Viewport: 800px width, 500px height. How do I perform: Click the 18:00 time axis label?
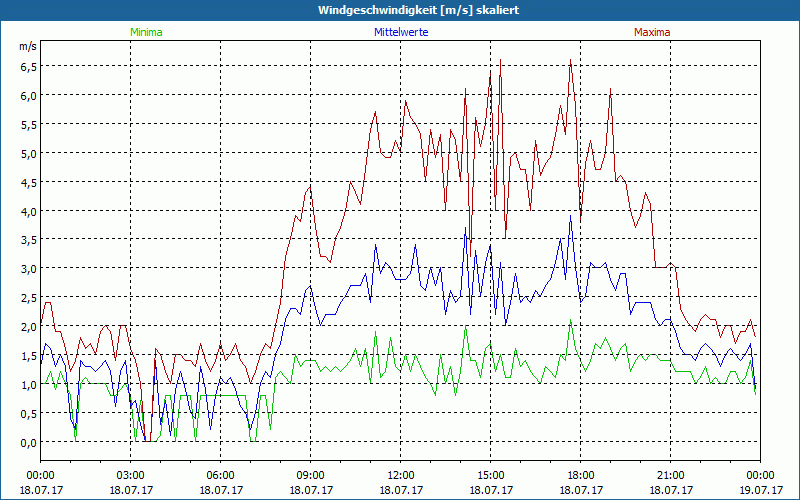581,476
